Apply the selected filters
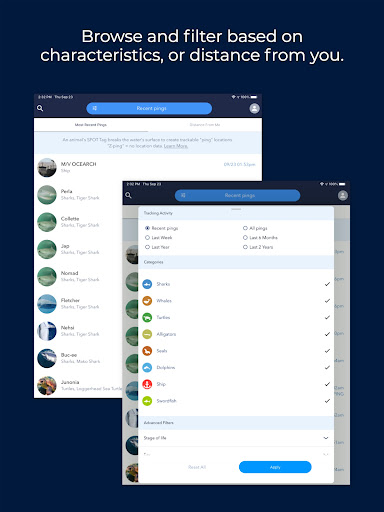Viewport: 384px width, 512px height. click(275, 467)
